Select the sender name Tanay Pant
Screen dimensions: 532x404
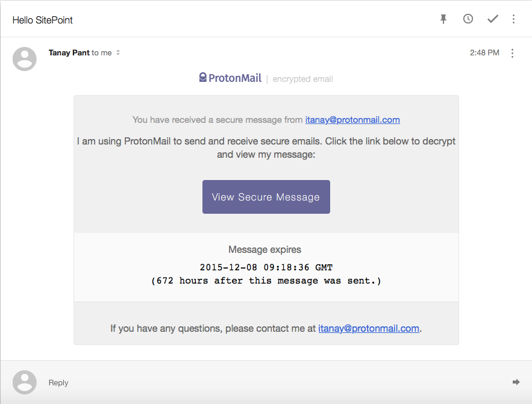tap(69, 53)
